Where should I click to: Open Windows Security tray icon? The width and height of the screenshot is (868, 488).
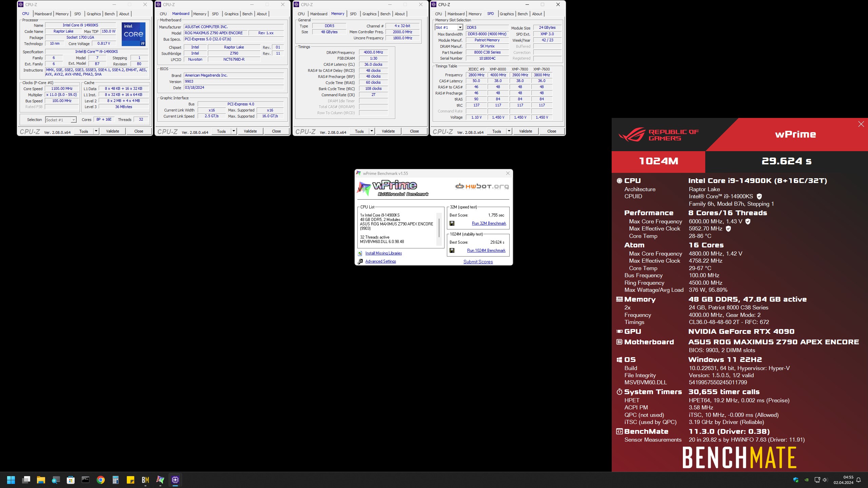pyautogui.click(x=796, y=480)
